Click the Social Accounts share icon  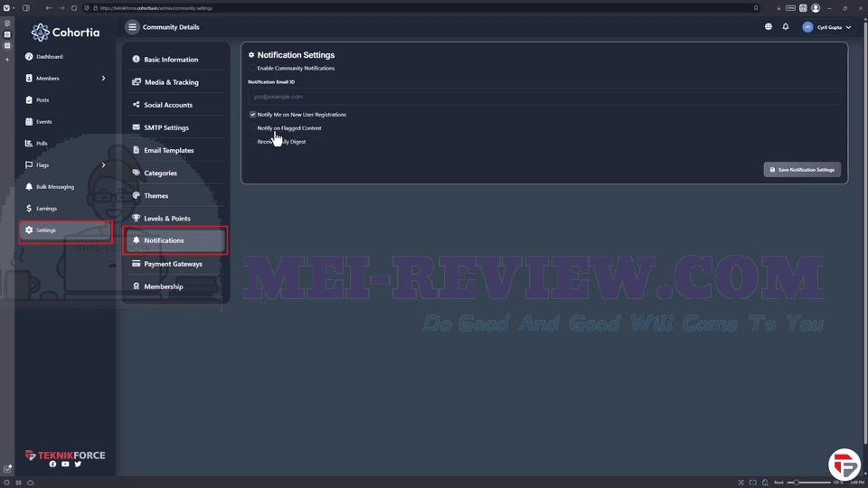(136, 105)
